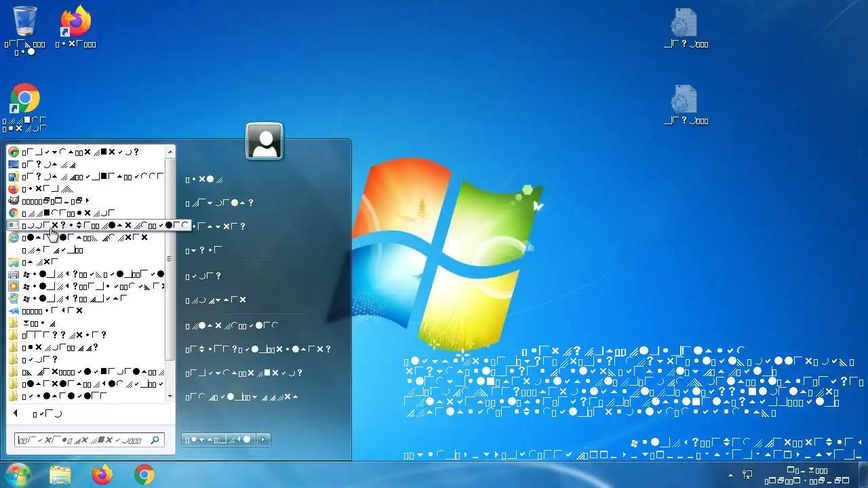Open the highlighted program under the cursor

pyautogui.click(x=98, y=226)
